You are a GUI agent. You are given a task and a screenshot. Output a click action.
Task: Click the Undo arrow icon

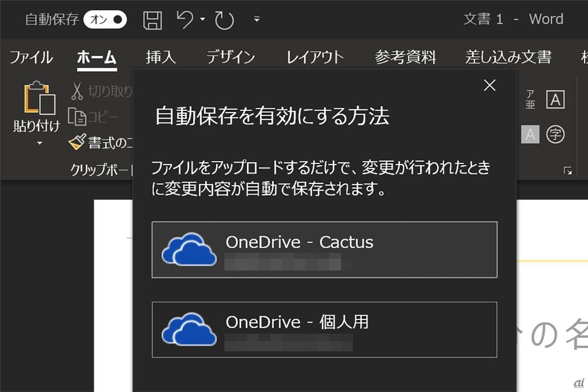click(x=184, y=20)
